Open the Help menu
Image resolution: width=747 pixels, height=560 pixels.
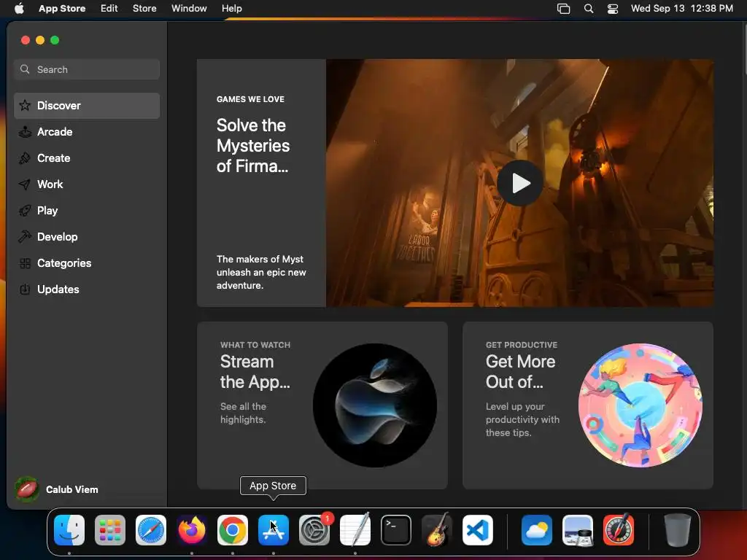click(x=231, y=9)
